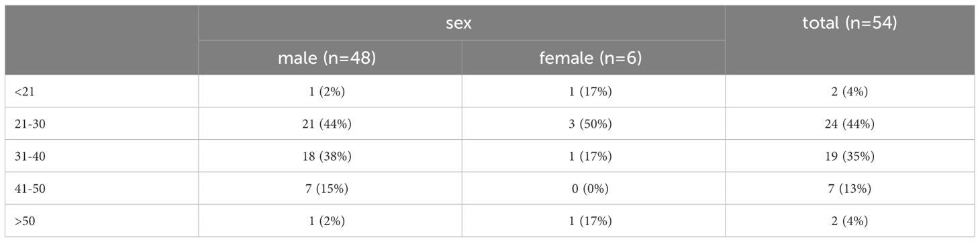Click the 'sex' column group header
This screenshot has width=980, height=242.
[461, 23]
